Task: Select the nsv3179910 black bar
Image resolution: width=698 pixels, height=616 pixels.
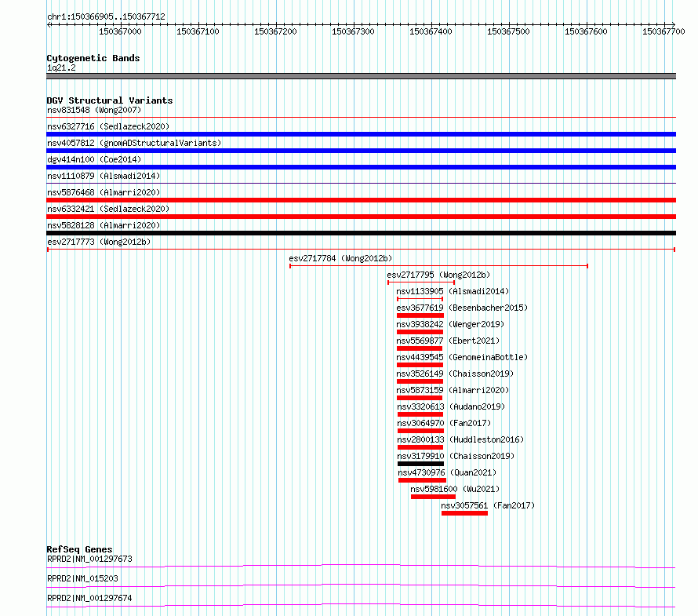Action: pos(420,464)
